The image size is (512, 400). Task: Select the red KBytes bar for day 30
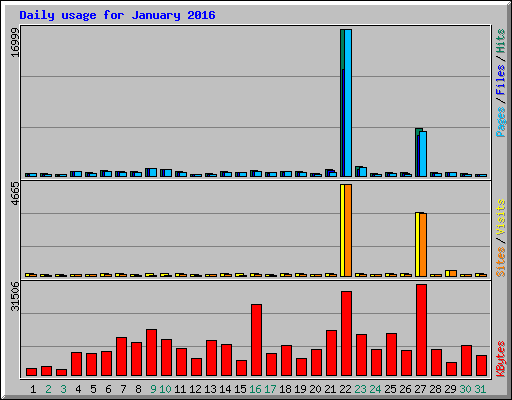(466, 361)
